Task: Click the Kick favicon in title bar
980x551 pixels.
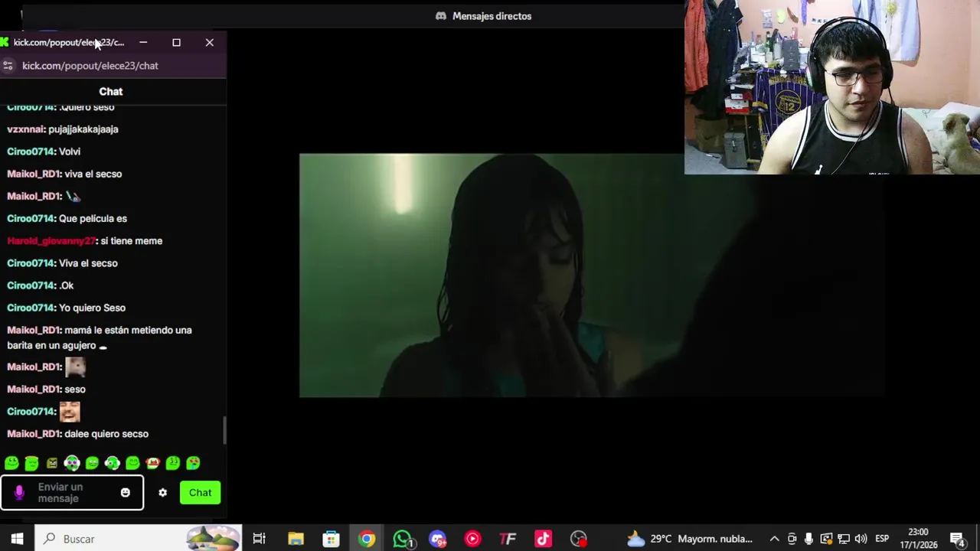Action: pyautogui.click(x=5, y=43)
